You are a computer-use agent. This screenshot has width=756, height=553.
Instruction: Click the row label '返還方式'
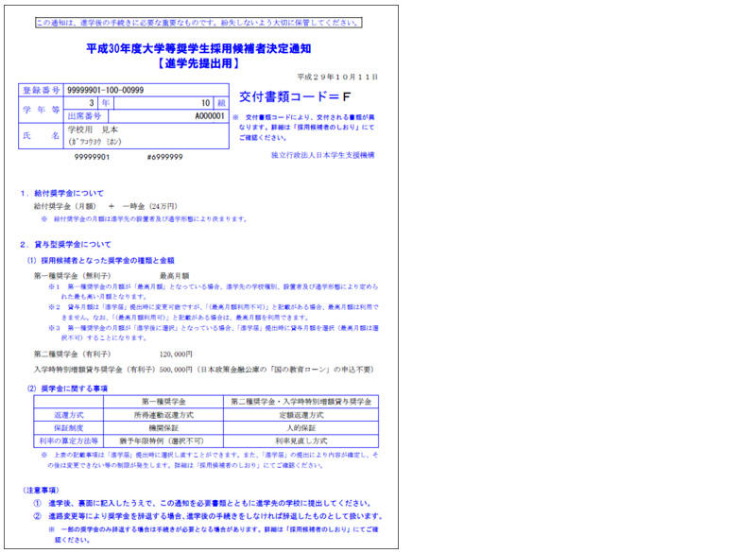pos(68,415)
